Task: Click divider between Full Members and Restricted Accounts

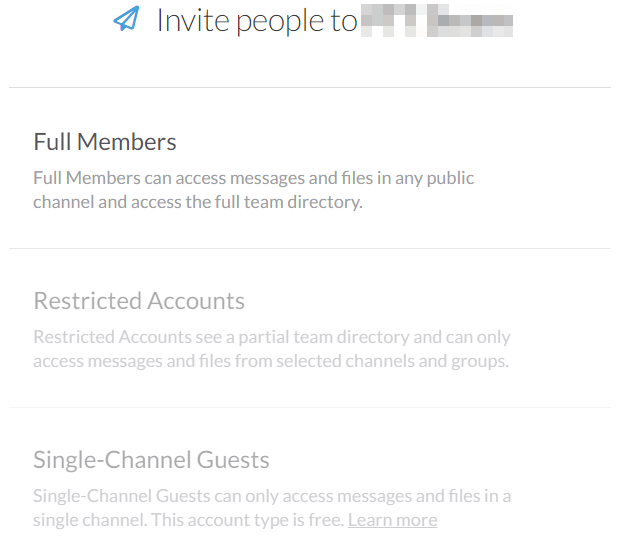Action: (309, 248)
